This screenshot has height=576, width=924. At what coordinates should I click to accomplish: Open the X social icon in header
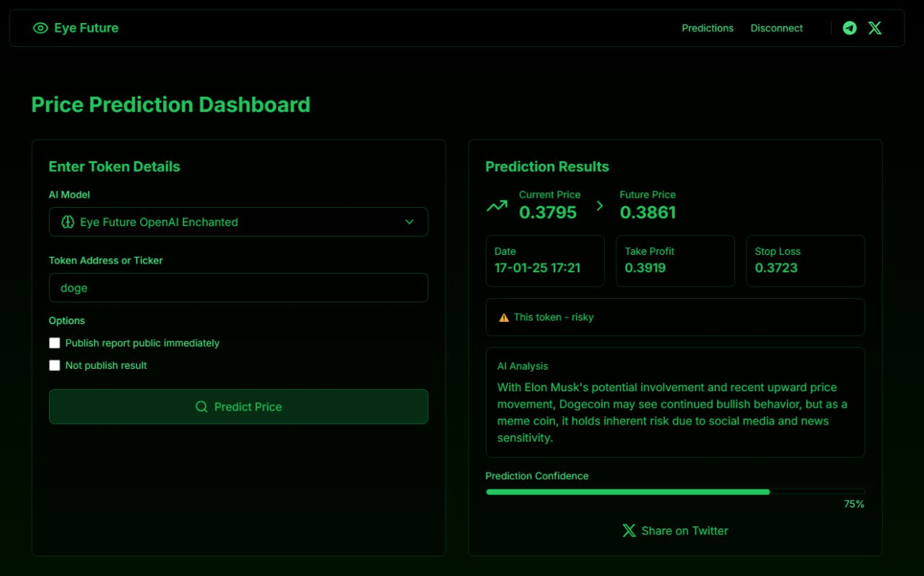pyautogui.click(x=875, y=28)
